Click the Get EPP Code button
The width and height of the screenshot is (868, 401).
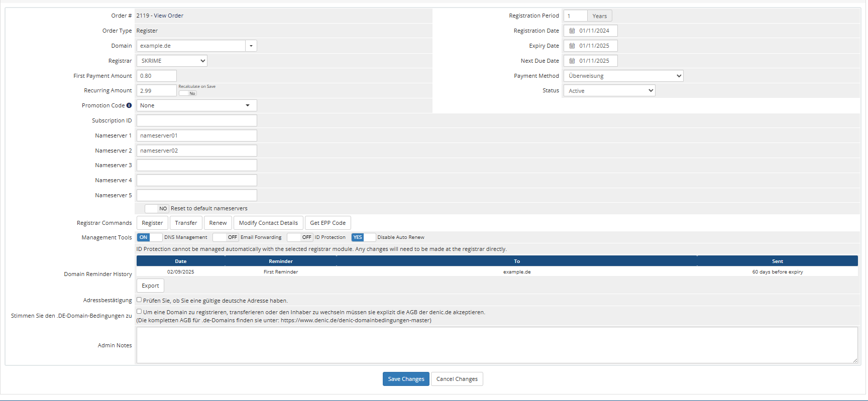pyautogui.click(x=328, y=223)
